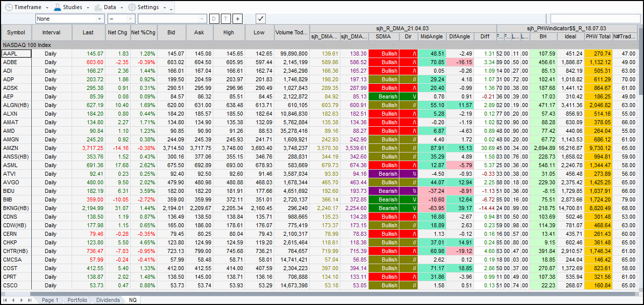The height and width of the screenshot is (305, 644).
Task: Click the PHW Total column header
Action: click(x=598, y=36)
